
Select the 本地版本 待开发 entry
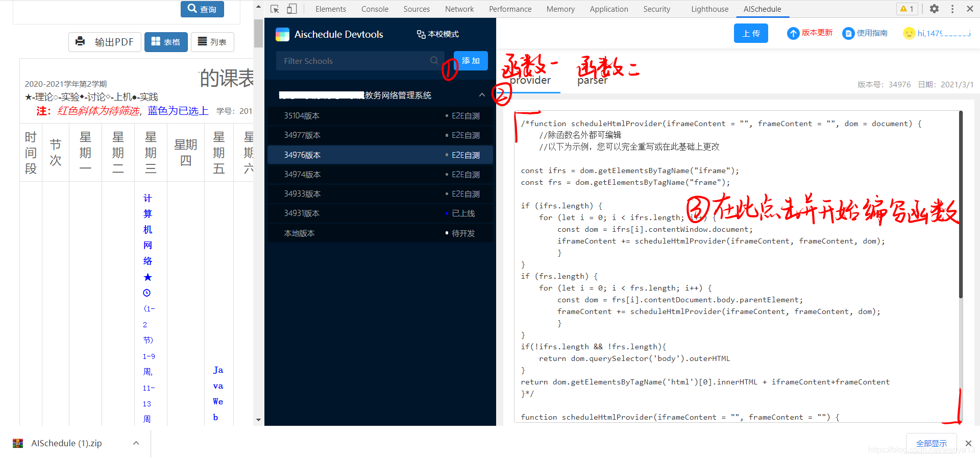(x=380, y=233)
